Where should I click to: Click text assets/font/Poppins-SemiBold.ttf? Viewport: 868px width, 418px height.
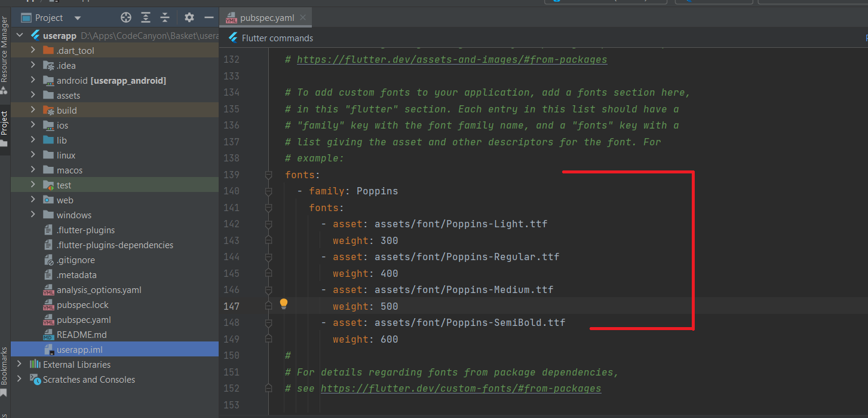point(470,323)
